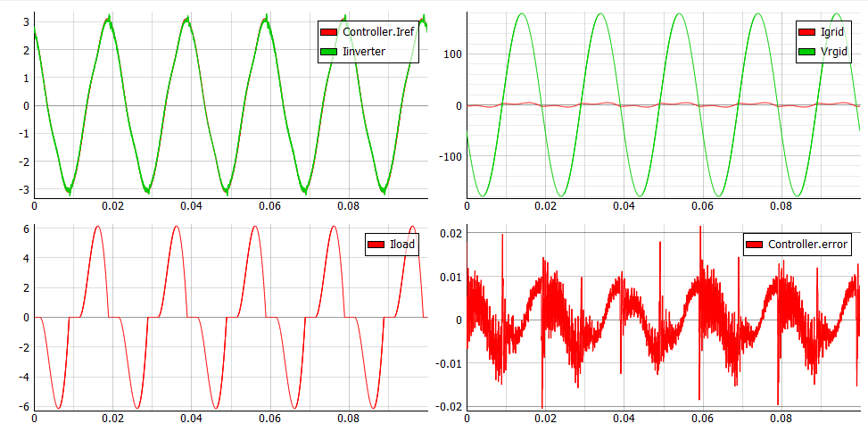868x432 pixels.
Task: Click the -0.02 y-axis tick in error plot
Action: 451,406
